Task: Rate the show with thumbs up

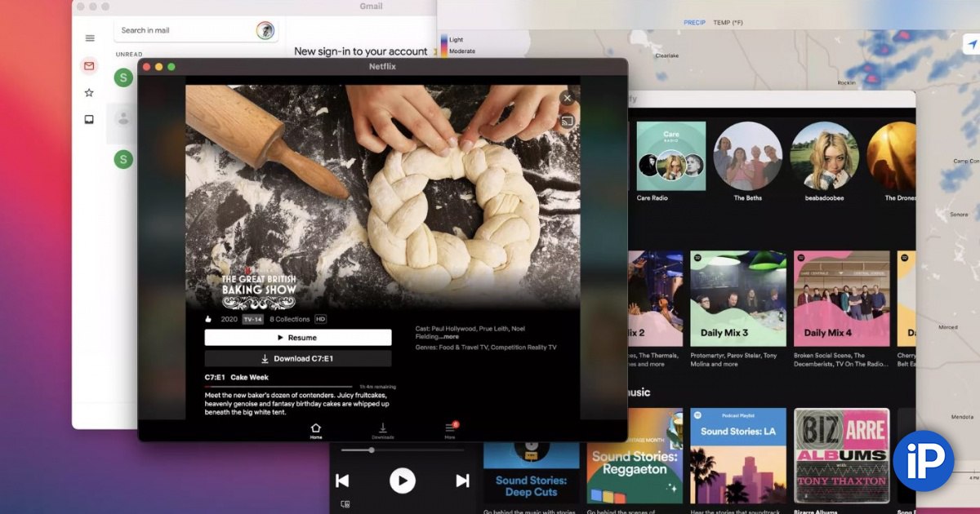Action: click(208, 319)
